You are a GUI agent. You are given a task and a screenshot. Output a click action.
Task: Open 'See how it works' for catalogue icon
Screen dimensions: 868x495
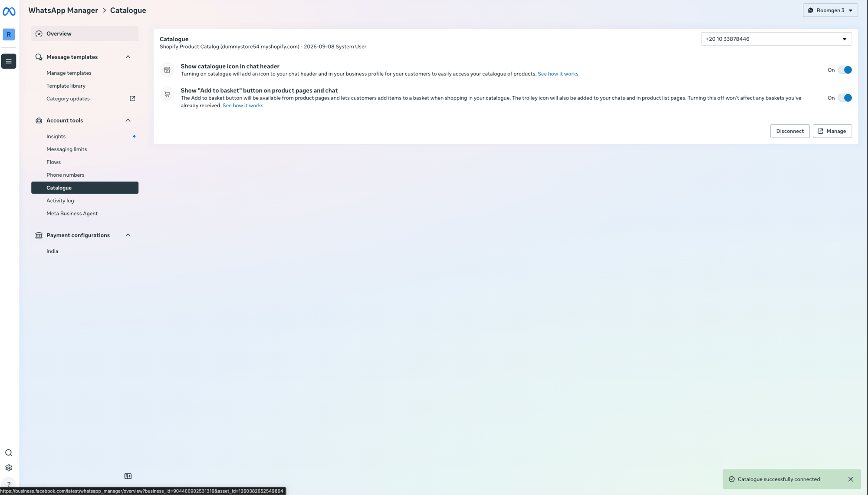[558, 74]
